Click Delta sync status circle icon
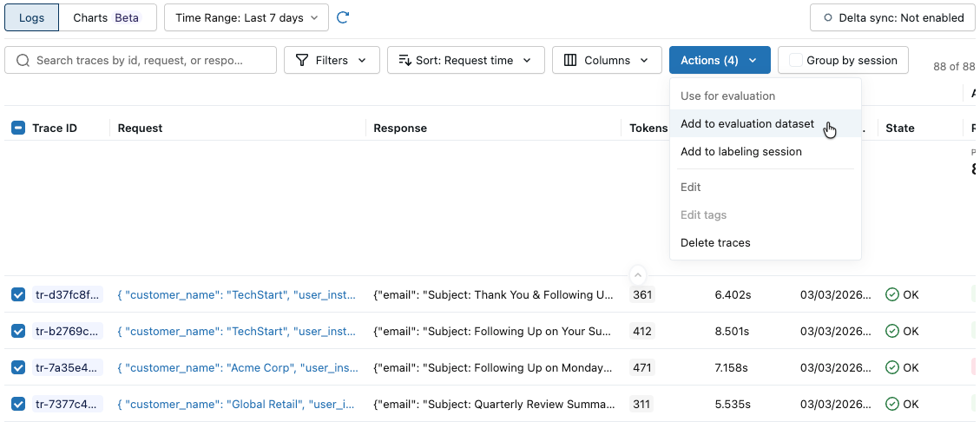Screen dimensions: 980x422 828,18
